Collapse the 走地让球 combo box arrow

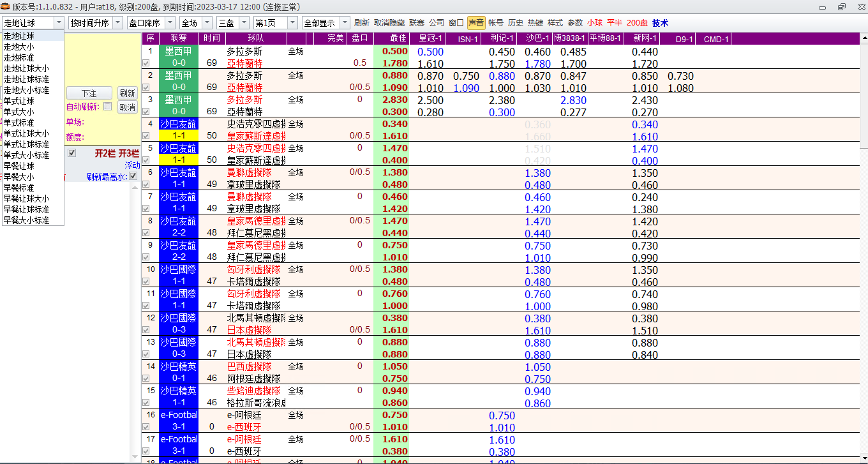point(59,23)
